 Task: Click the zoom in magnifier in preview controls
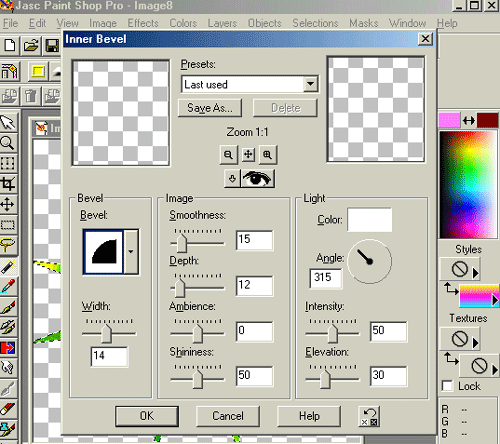tap(267, 155)
